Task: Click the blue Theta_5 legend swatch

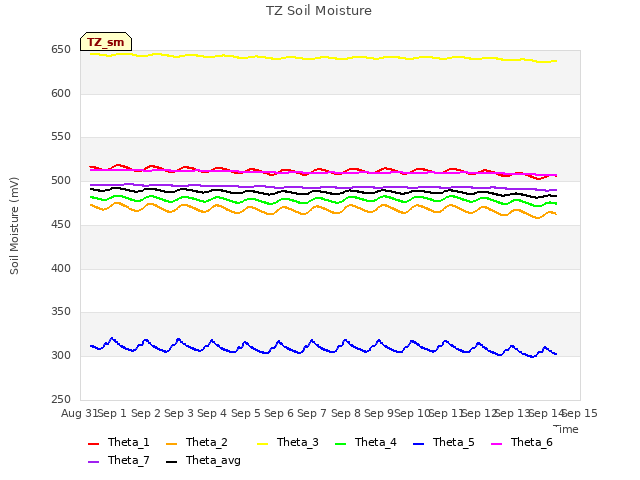Action: pyautogui.click(x=418, y=444)
